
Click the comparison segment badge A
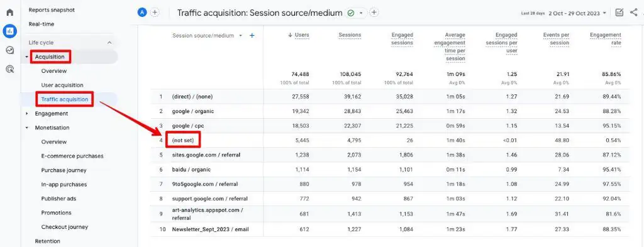(x=142, y=13)
